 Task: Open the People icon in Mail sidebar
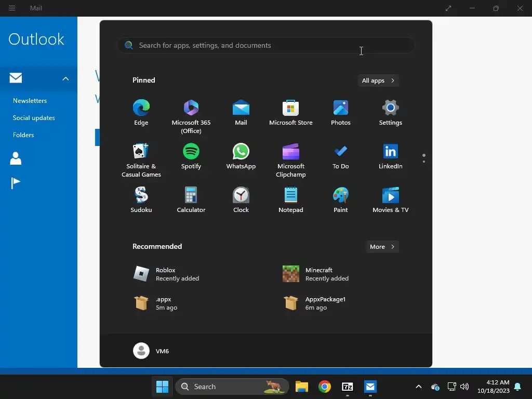coord(16,158)
